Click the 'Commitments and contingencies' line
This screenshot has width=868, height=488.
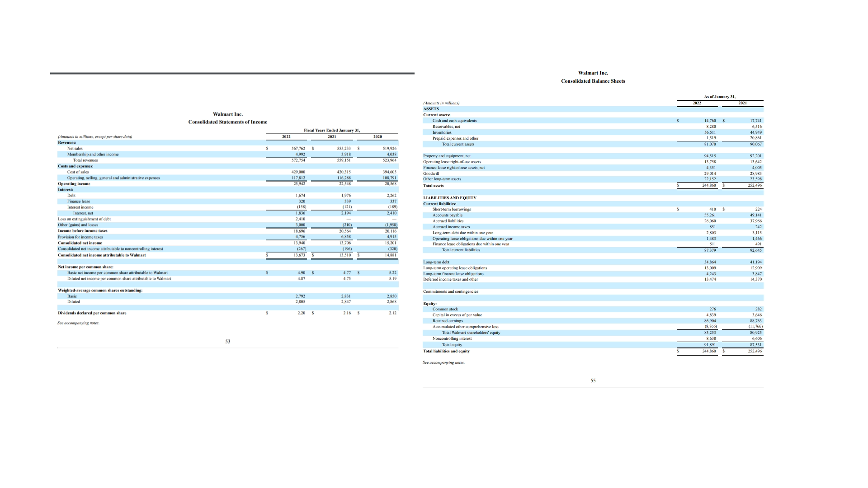click(450, 291)
